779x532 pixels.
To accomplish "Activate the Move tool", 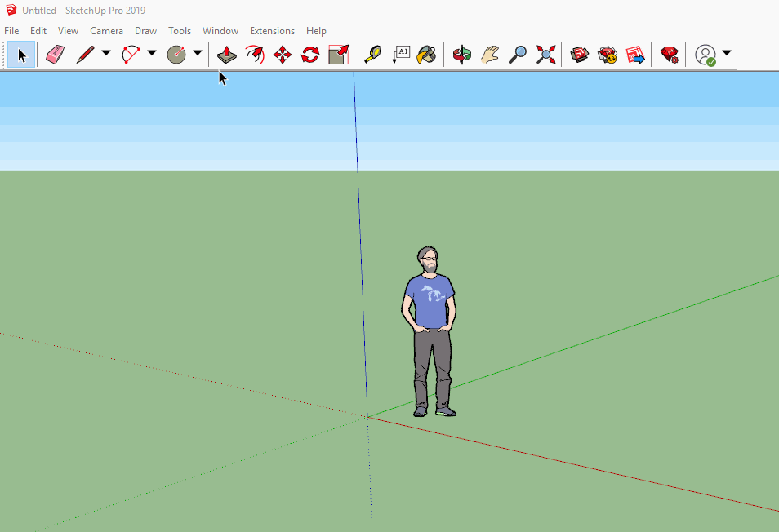I will coord(283,55).
